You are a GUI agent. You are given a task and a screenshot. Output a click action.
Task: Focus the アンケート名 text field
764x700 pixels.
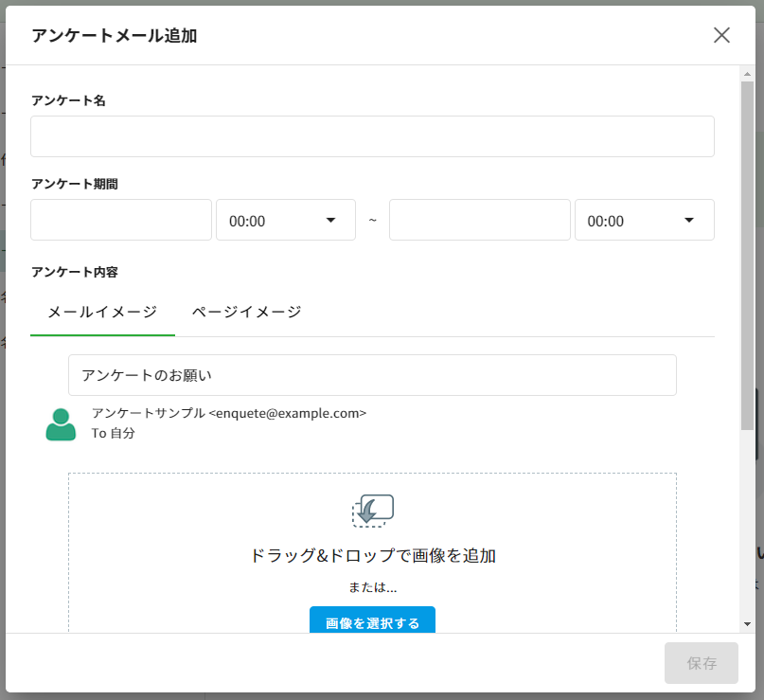[372, 136]
